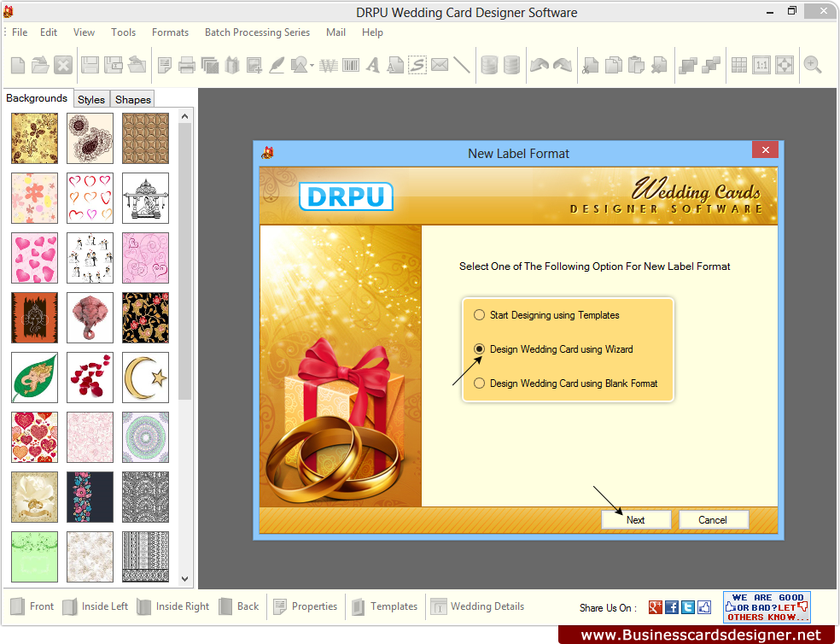Select the Insert Picture tool icon
Image resolution: width=840 pixels, height=644 pixels.
[x=254, y=66]
